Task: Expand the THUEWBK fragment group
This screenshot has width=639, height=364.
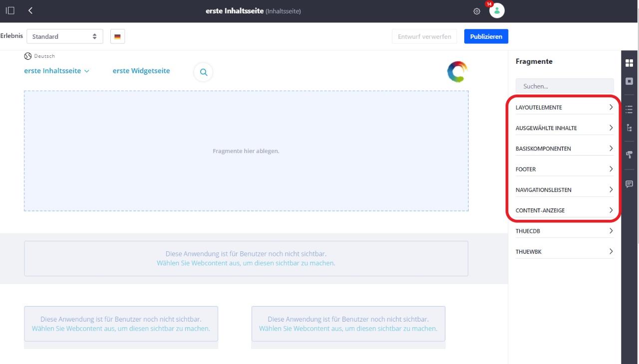Action: [565, 252]
